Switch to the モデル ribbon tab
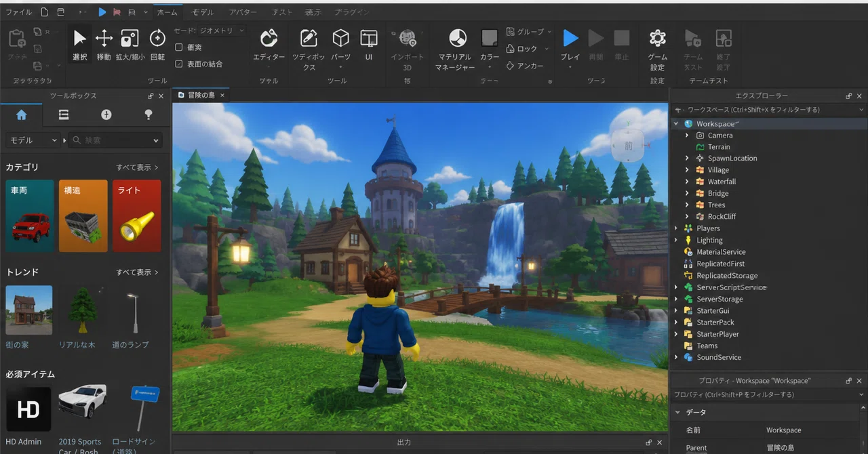The height and width of the screenshot is (454, 868). pos(202,12)
